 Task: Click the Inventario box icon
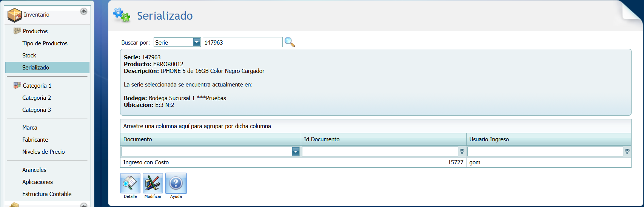15,15
